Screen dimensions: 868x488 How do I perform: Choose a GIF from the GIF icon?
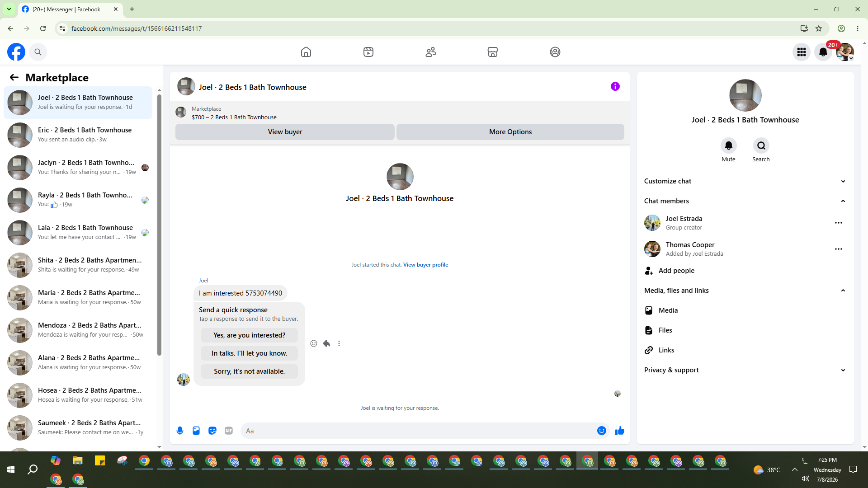click(x=229, y=431)
